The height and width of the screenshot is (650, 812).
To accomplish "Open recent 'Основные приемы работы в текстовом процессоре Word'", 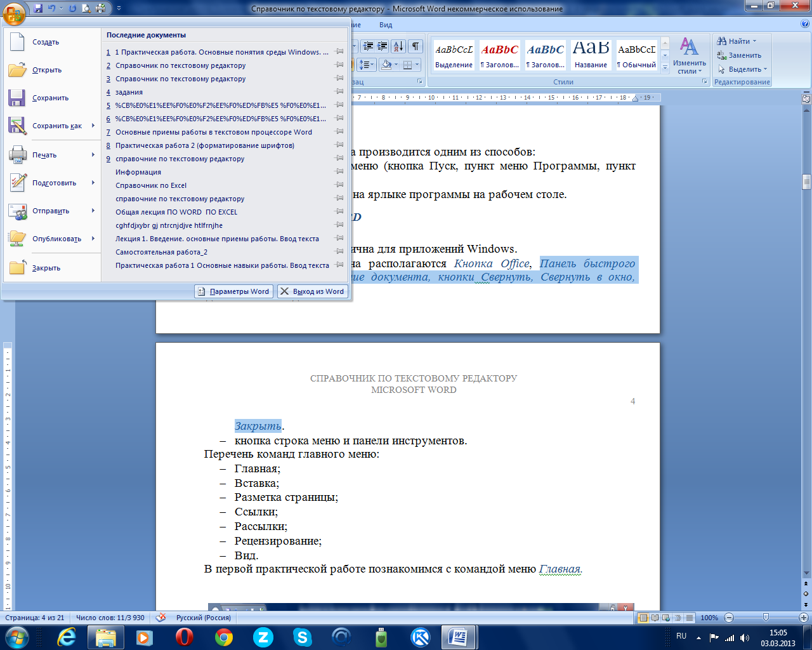I will 214,132.
